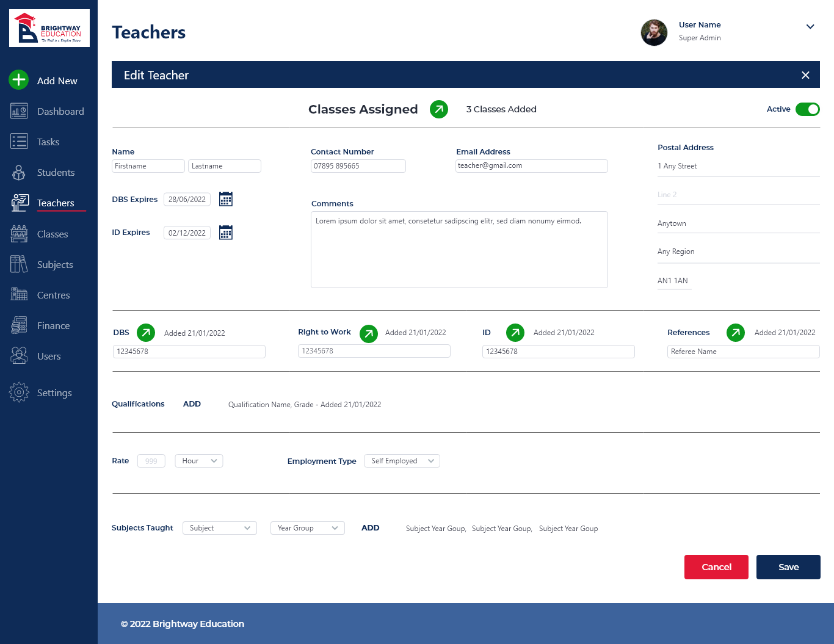Click the green arrow icon next to ID

515,333
